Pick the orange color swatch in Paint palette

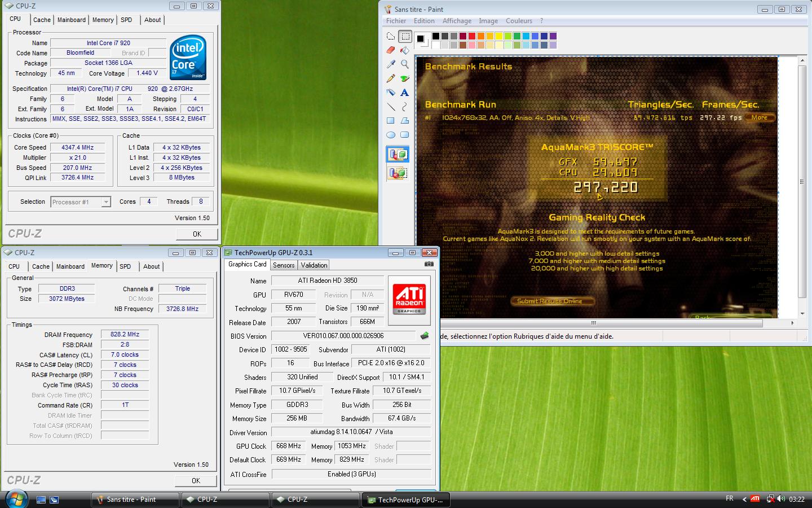coord(480,36)
